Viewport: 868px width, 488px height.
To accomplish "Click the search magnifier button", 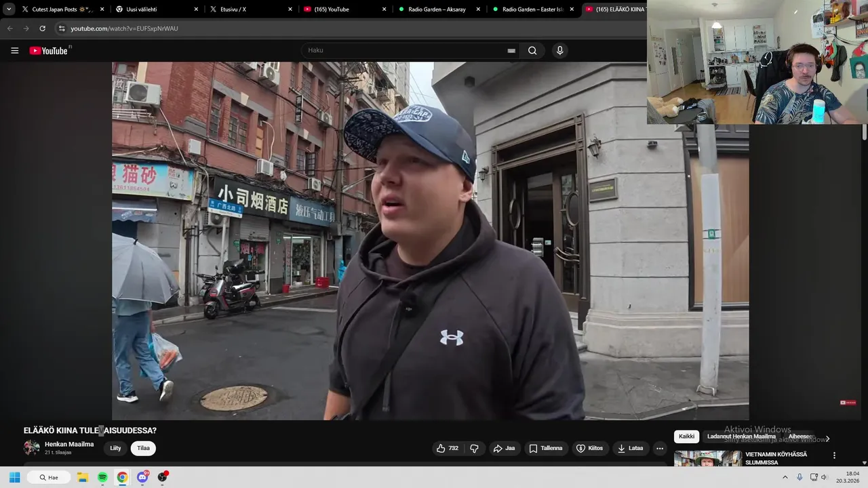I will (x=532, y=50).
